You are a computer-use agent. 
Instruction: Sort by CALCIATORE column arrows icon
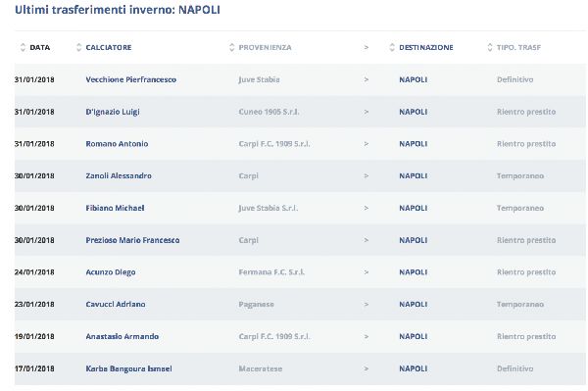pos(78,47)
